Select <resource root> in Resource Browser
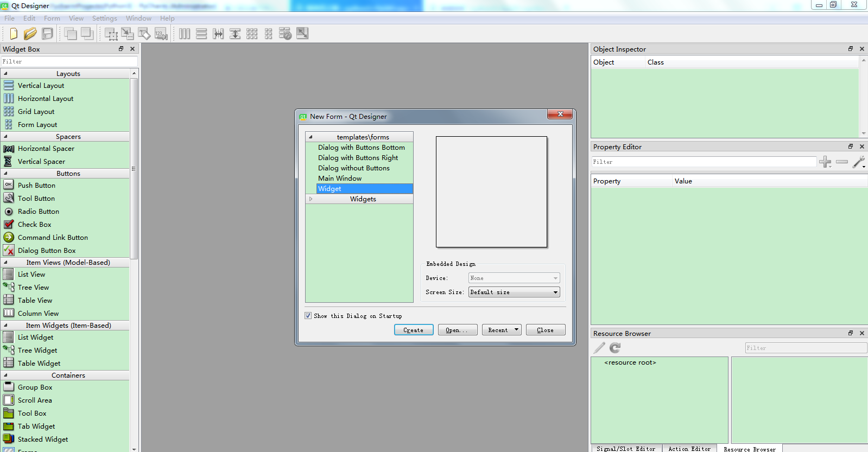Image resolution: width=868 pixels, height=452 pixels. click(x=630, y=362)
